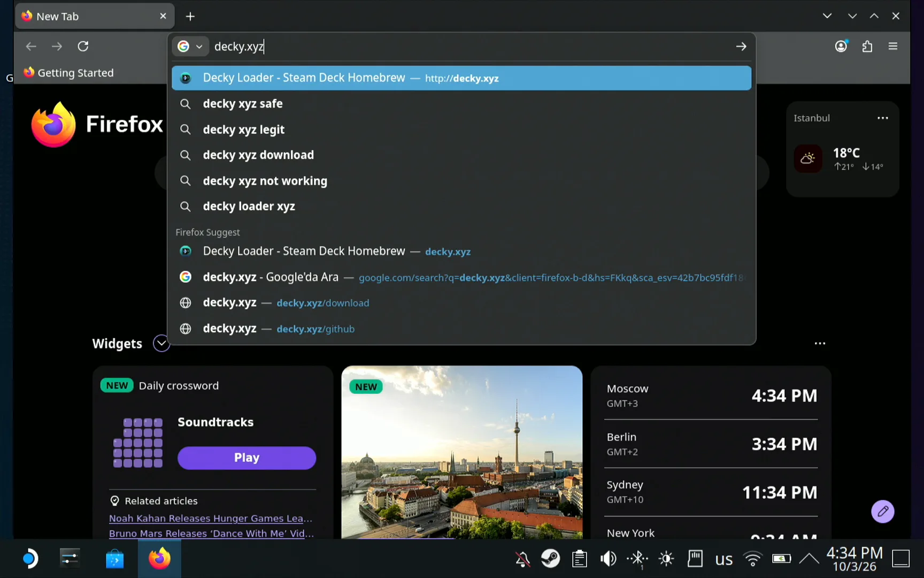Open the Wi-Fi network tray icon

tap(752, 559)
